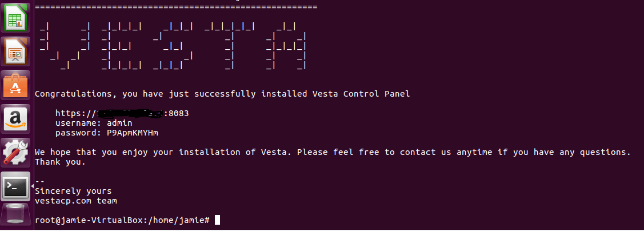Image resolution: width=644 pixels, height=231 pixels.
Task: Click the vestacp.com team signature text
Action: click(76, 201)
